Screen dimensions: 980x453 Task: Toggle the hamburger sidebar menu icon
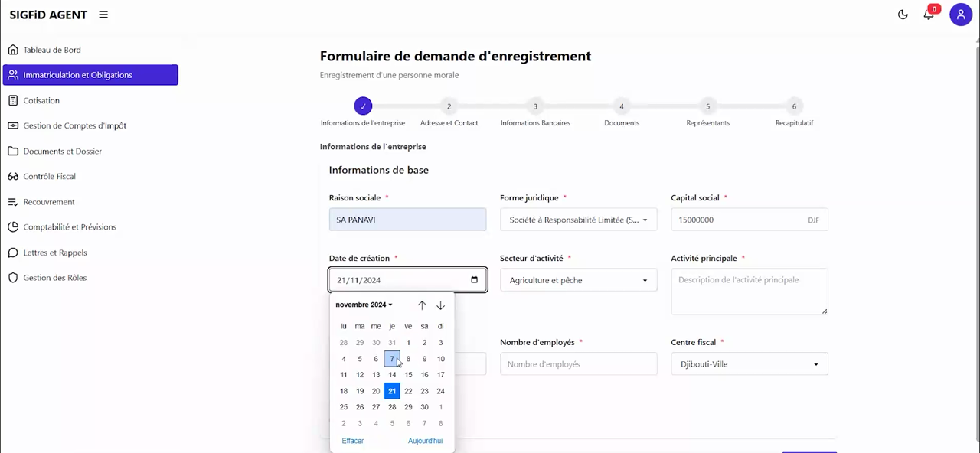(x=103, y=15)
